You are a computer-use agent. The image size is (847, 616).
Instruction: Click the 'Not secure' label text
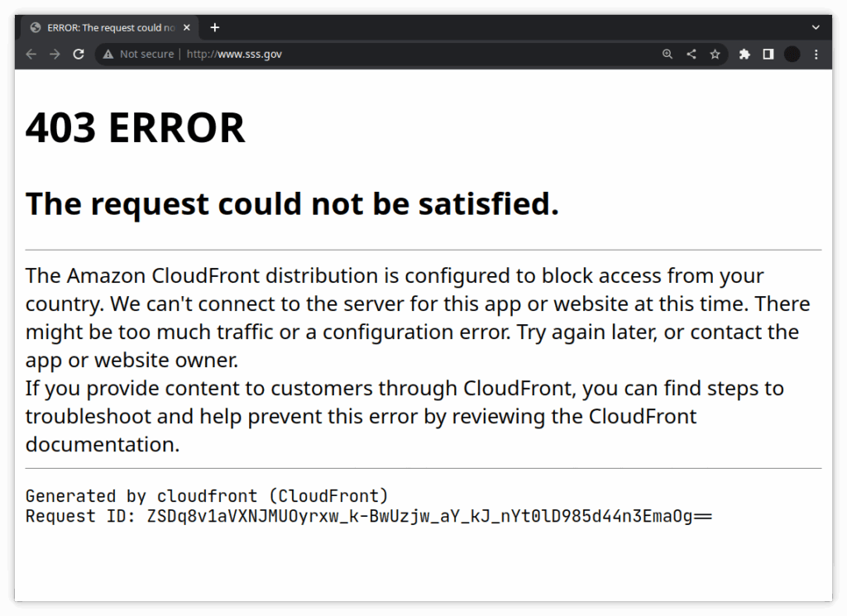(147, 54)
